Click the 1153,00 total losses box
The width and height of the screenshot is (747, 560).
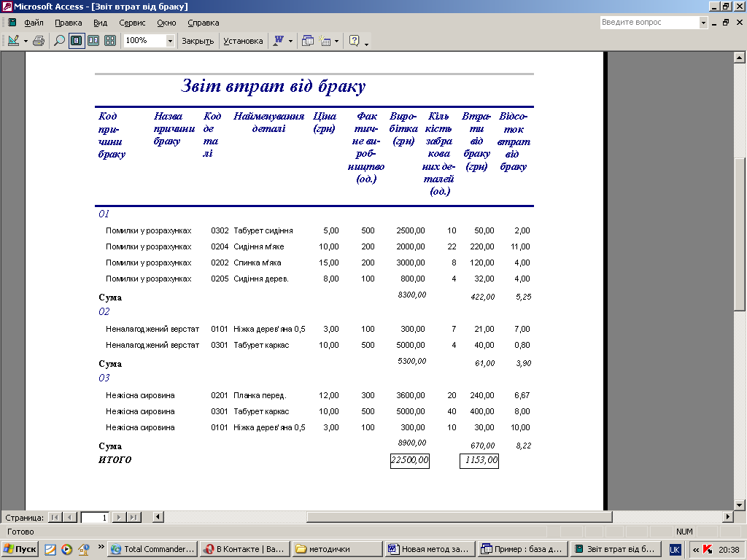479,461
